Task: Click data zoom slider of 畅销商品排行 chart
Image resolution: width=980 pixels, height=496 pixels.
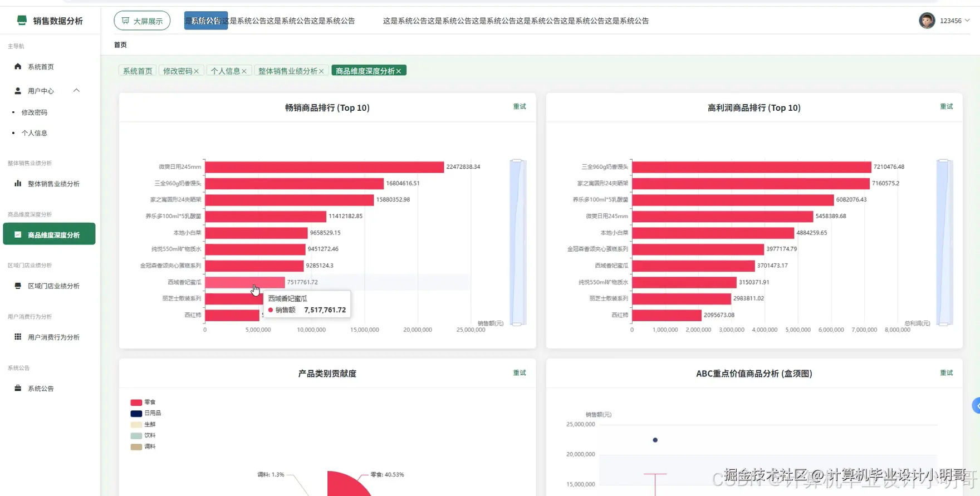Action: point(517,242)
